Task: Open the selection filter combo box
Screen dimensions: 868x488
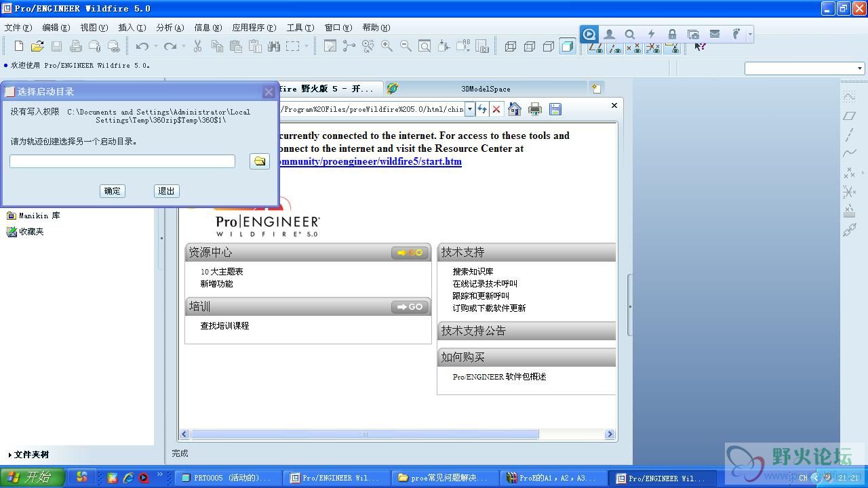Action: 804,68
